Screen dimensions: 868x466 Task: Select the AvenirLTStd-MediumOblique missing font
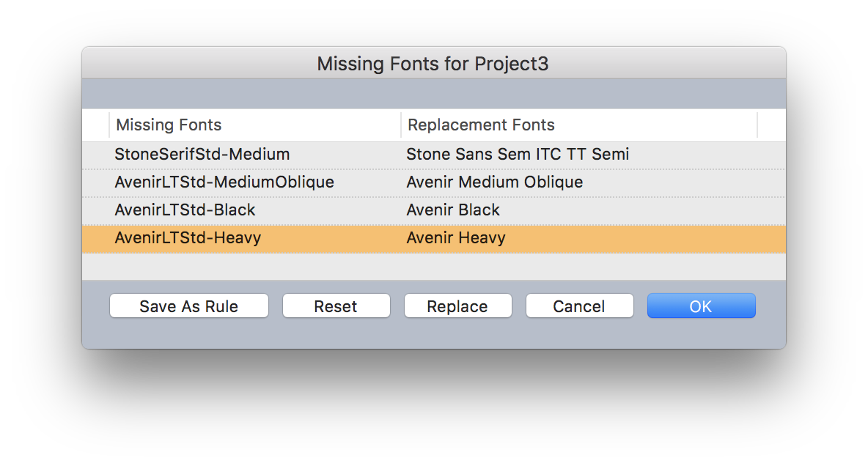click(224, 182)
